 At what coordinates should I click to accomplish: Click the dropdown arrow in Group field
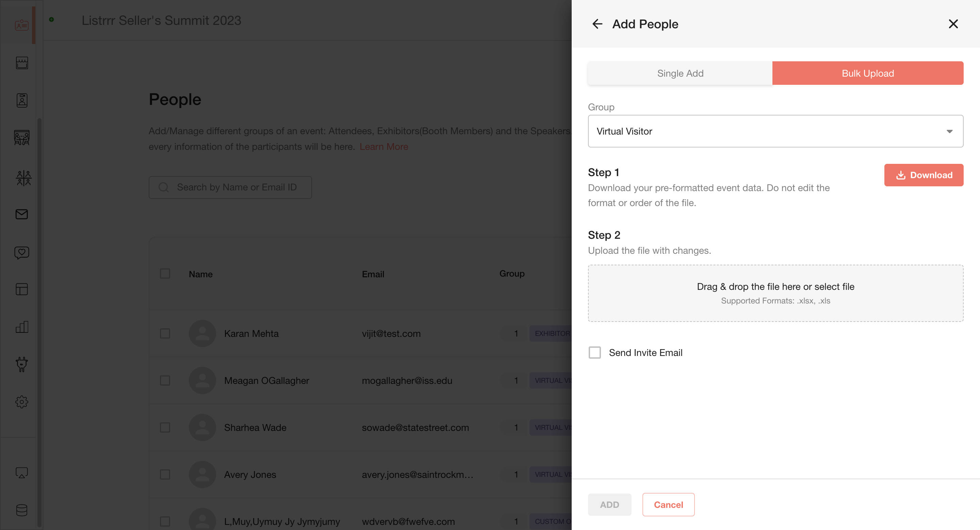pos(950,131)
